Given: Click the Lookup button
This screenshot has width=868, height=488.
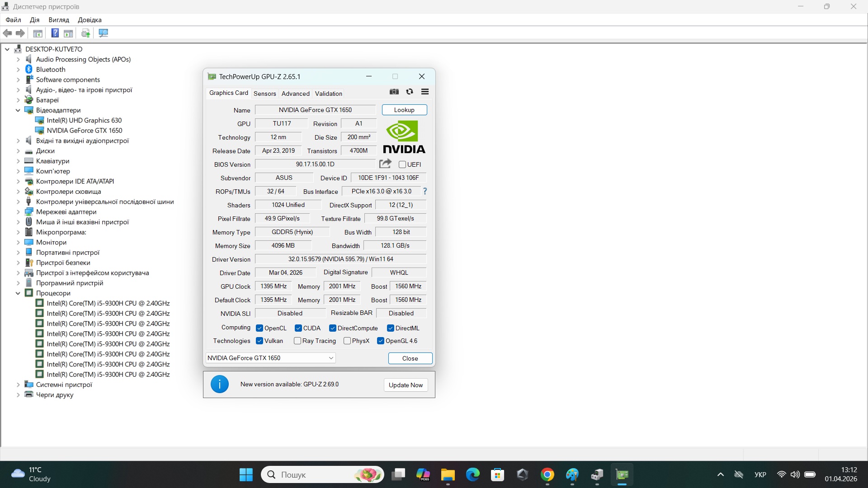Looking at the screenshot, I should pos(404,110).
